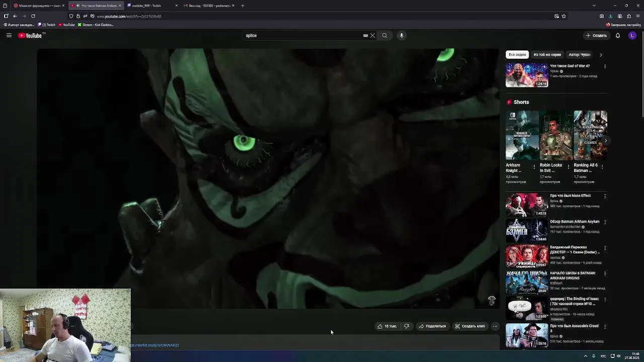The width and height of the screenshot is (644, 362).
Task: Show hidden tray icons in the taskbar
Action: 585,356
